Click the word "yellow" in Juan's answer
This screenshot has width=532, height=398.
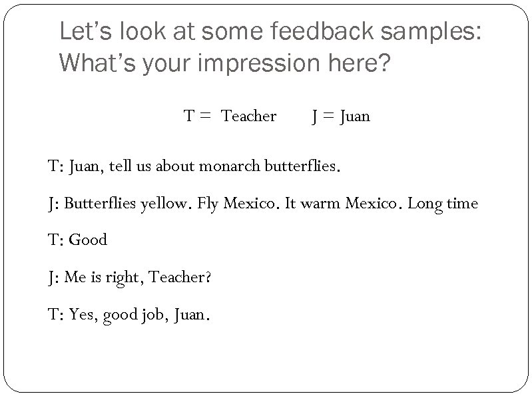pos(162,203)
